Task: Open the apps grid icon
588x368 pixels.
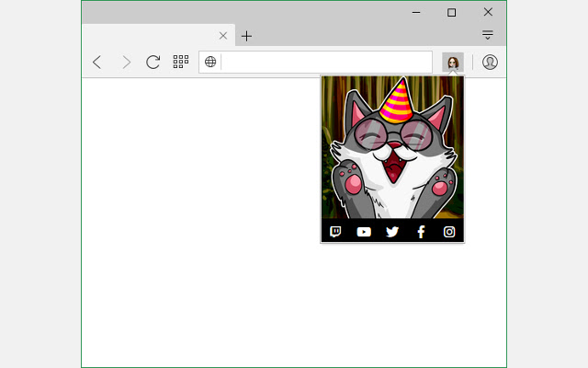Action: (181, 62)
